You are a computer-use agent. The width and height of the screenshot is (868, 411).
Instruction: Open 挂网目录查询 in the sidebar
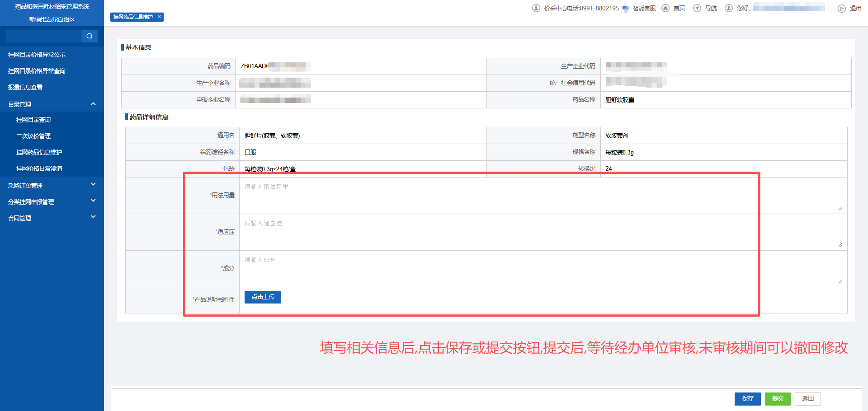click(33, 120)
